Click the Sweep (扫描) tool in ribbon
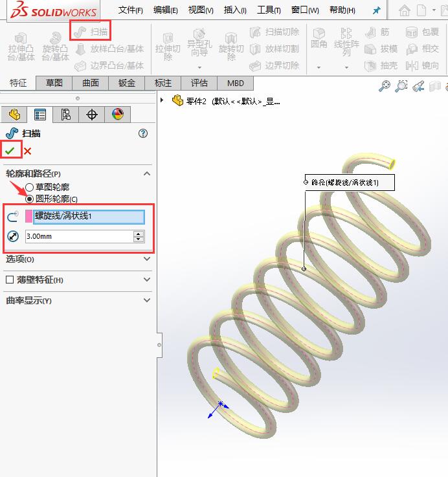 91,31
